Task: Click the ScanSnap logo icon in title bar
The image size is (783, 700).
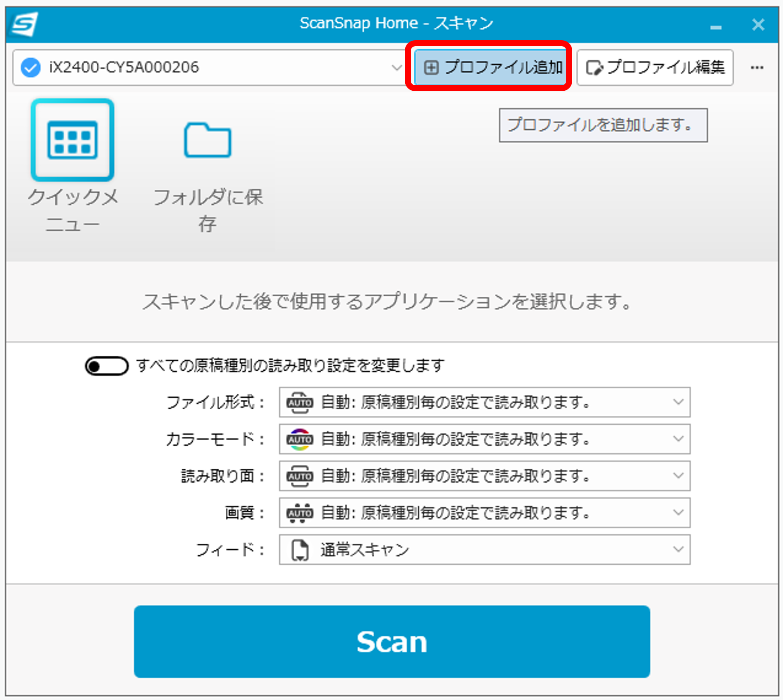Action: coord(25,24)
